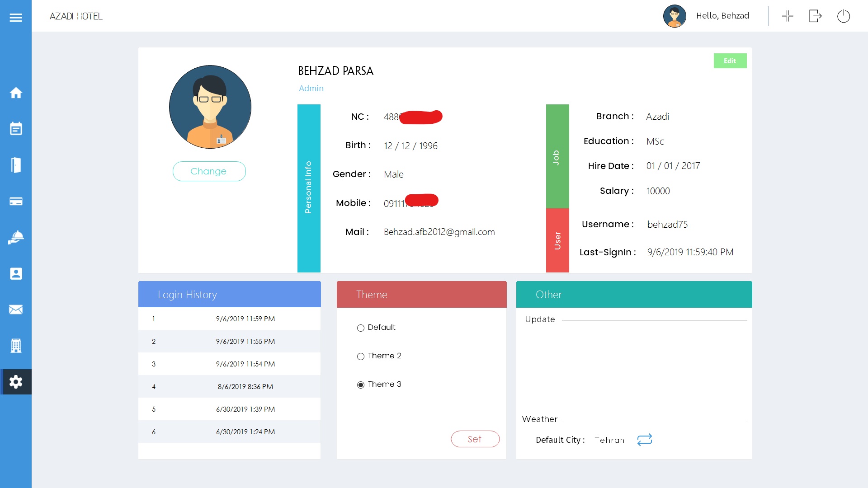Open the Settings gear in the sidebar
The image size is (868, 488).
point(16,382)
